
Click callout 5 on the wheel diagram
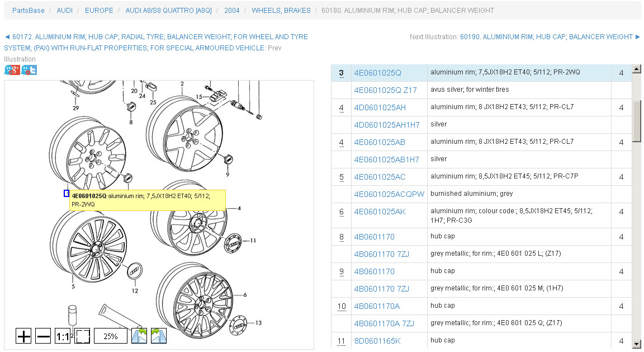click(x=73, y=286)
